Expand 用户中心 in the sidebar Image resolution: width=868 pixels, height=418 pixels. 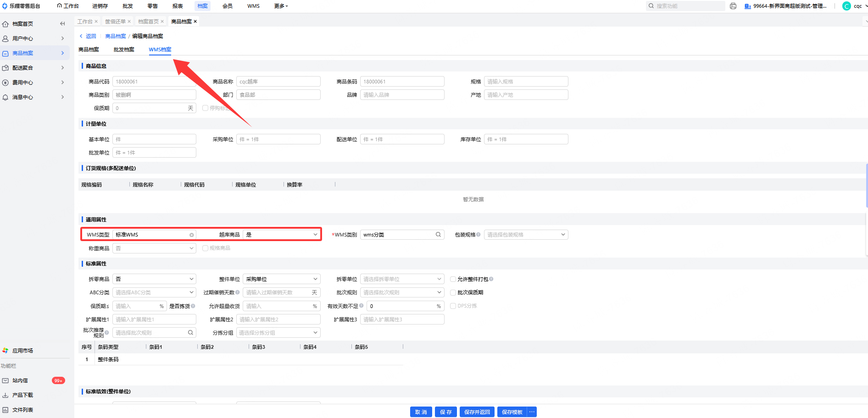click(x=63, y=38)
